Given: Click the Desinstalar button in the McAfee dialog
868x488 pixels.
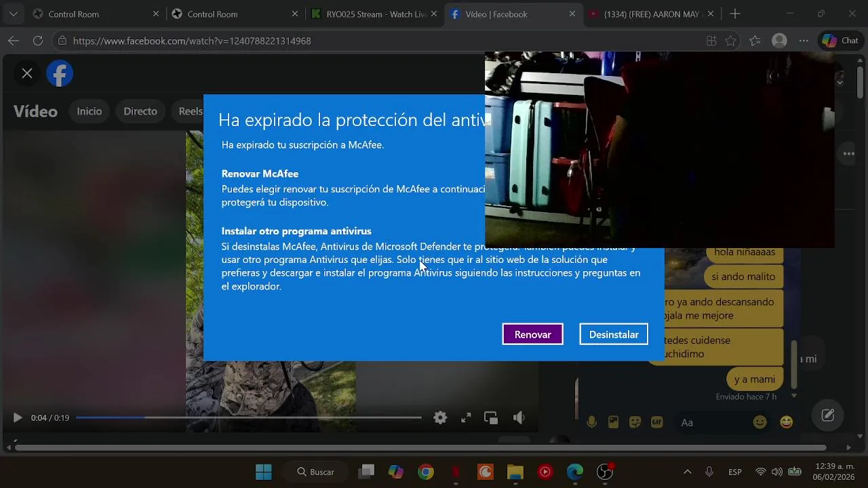Looking at the screenshot, I should click(x=614, y=334).
